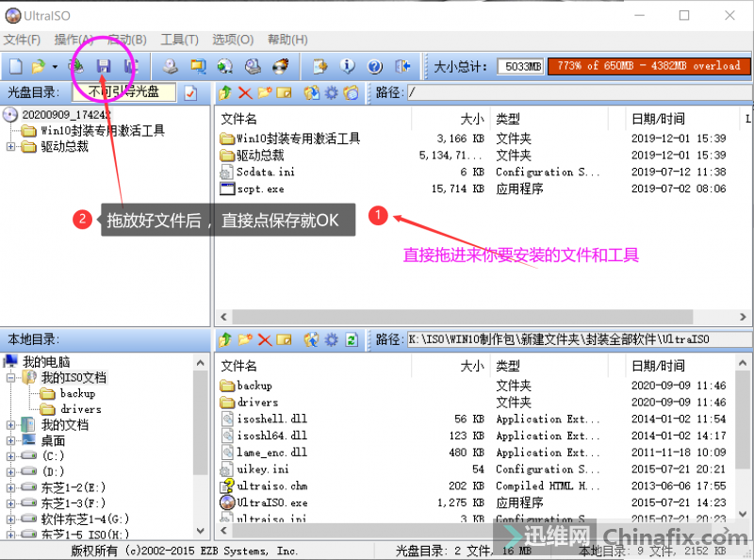Screen dimensions: 754x560
Task: Click the Burn CD/DVD image flame icon
Action: coord(280,66)
